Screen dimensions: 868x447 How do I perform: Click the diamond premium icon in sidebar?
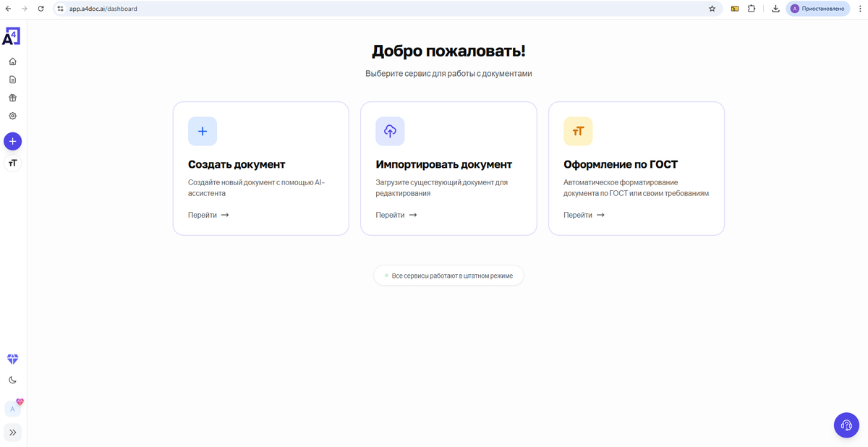pos(12,359)
